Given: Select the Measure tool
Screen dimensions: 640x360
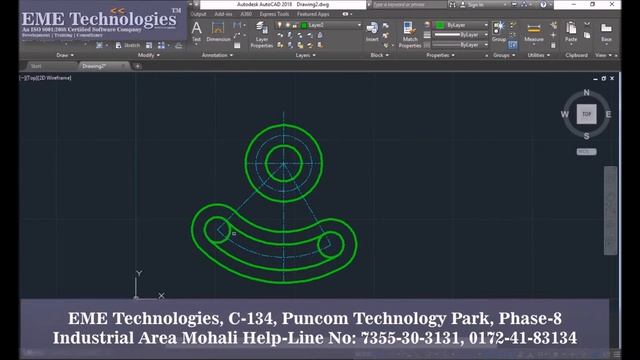Looking at the screenshot, I should (x=534, y=32).
